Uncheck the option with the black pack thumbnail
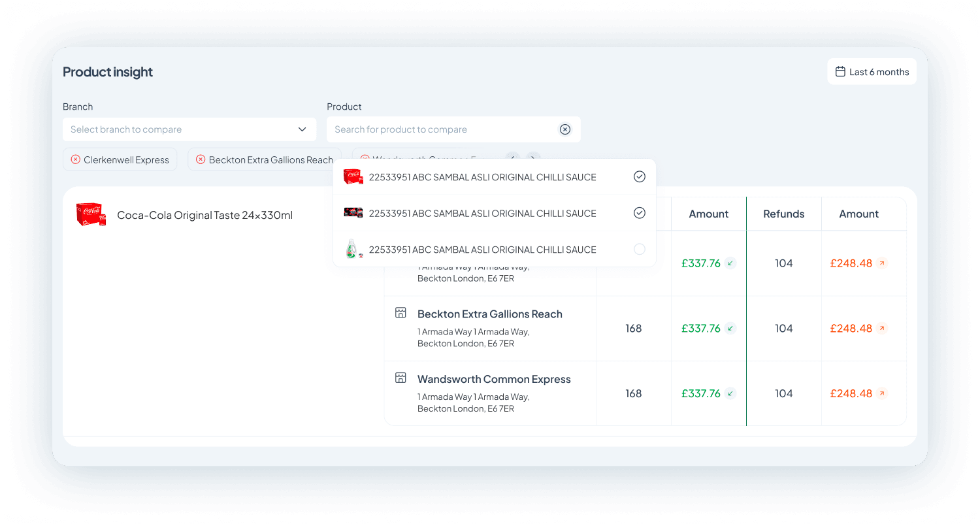This screenshot has width=980, height=524. coord(640,213)
